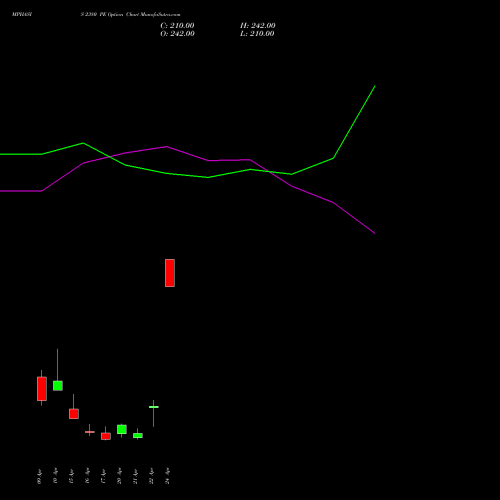This screenshot has height=500, width=500.
Task: Click the '20 Apr' date axis label
Action: click(x=120, y=476)
